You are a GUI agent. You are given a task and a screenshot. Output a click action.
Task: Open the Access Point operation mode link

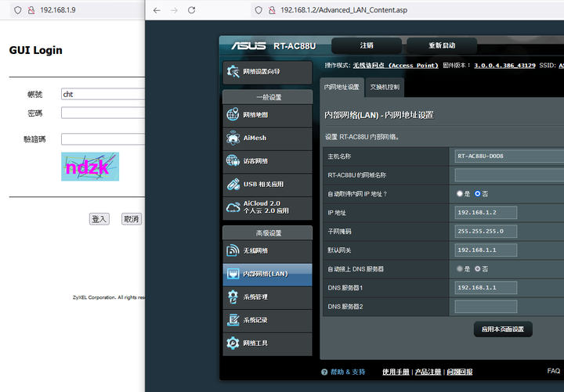(396, 66)
